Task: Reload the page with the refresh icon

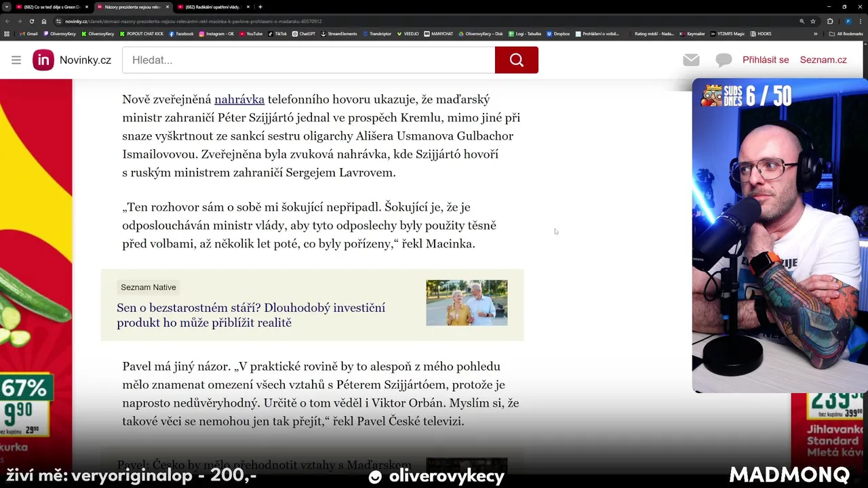Action: tap(32, 21)
